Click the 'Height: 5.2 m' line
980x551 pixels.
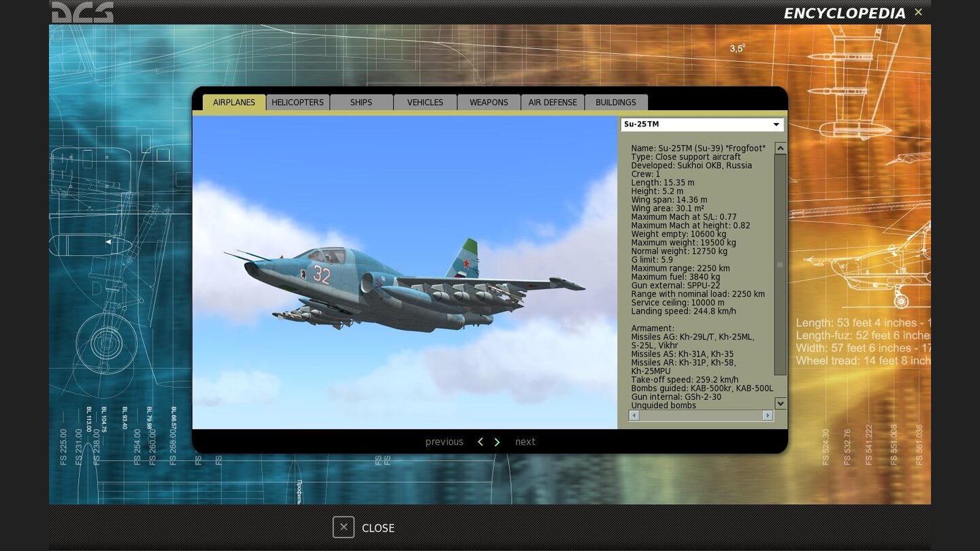657,191
